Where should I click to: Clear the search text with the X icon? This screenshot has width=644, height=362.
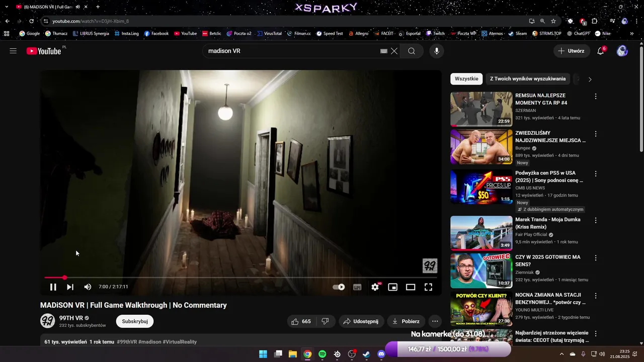[394, 51]
